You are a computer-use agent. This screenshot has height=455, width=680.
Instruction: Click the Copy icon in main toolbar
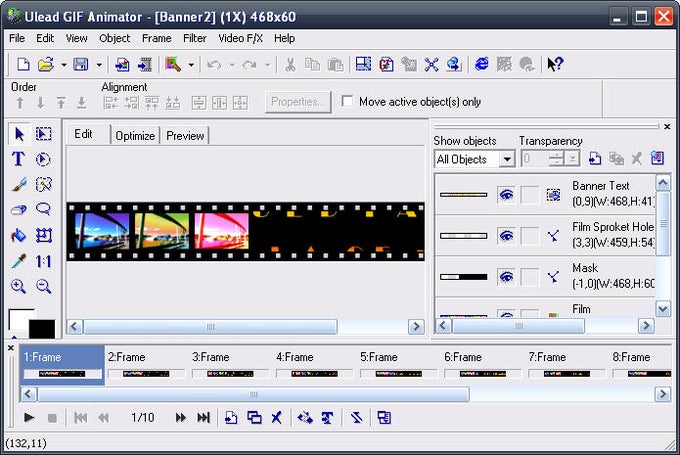tap(312, 65)
